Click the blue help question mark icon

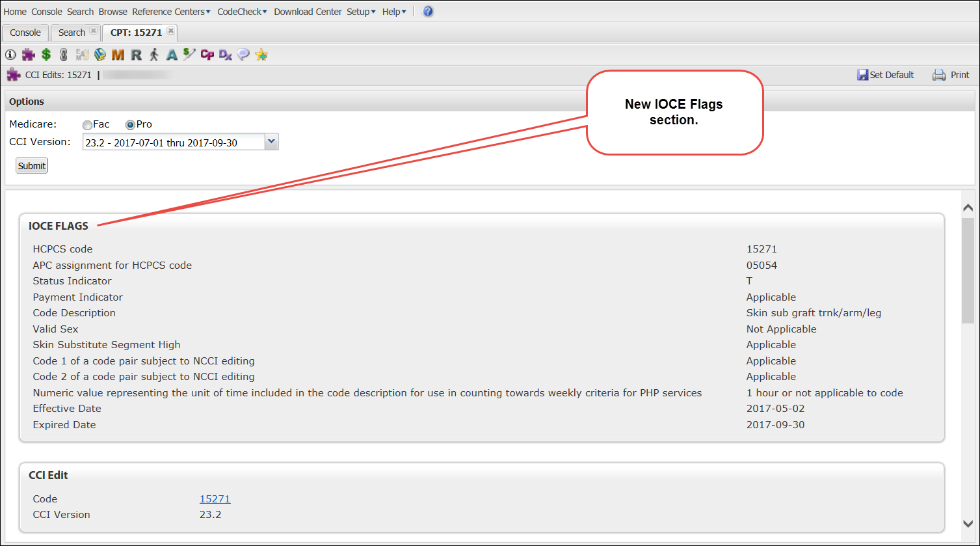pos(428,12)
